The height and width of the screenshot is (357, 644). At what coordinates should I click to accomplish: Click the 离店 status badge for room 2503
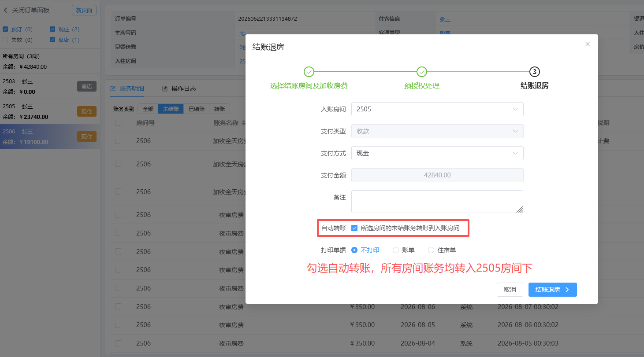point(87,86)
